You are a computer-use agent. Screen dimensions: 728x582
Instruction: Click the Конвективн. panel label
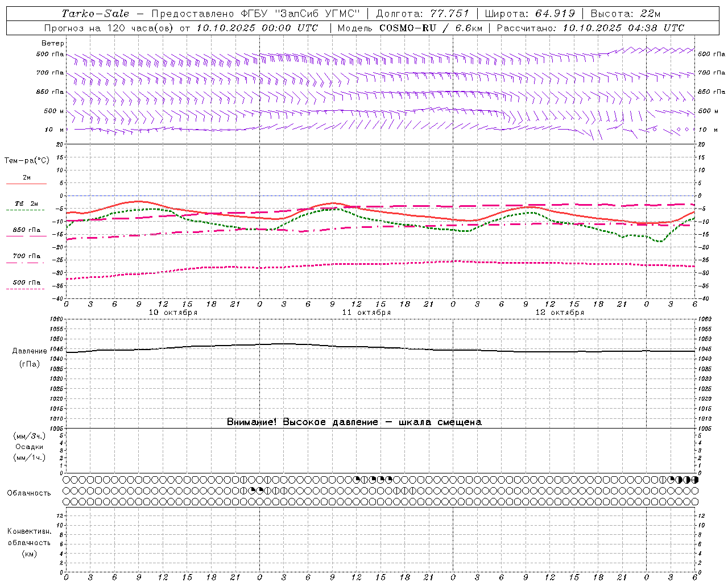click(29, 531)
